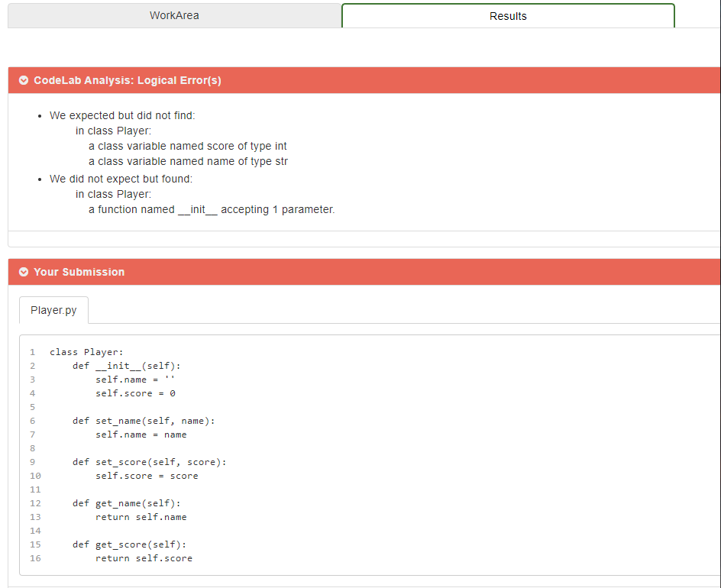Collapse the CodeLab Analysis panel chevron icon
This screenshot has width=721, height=588.
(x=24, y=79)
